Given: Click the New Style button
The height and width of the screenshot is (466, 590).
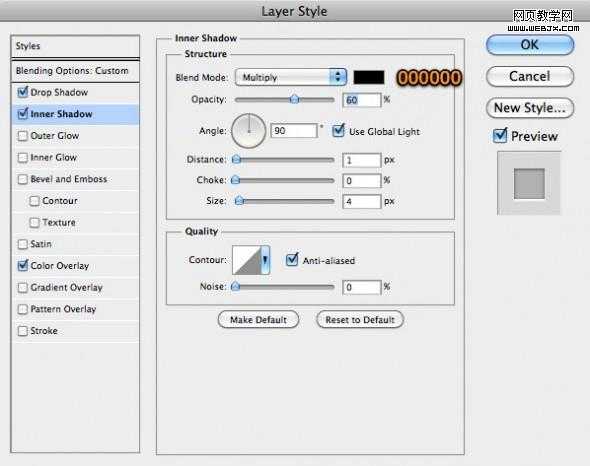Looking at the screenshot, I should (530, 108).
